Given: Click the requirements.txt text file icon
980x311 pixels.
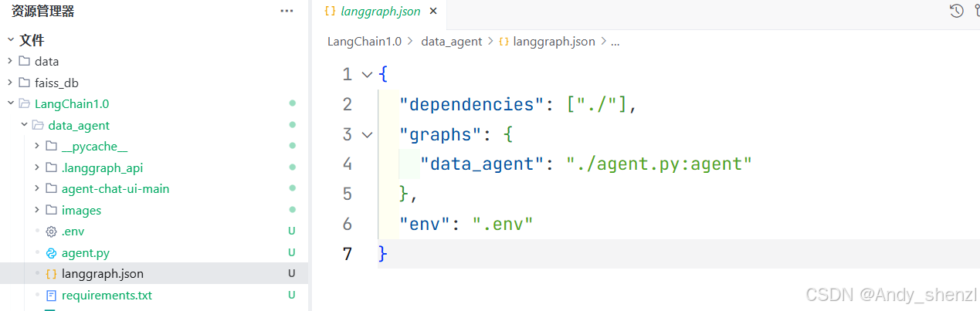Looking at the screenshot, I should tap(51, 295).
